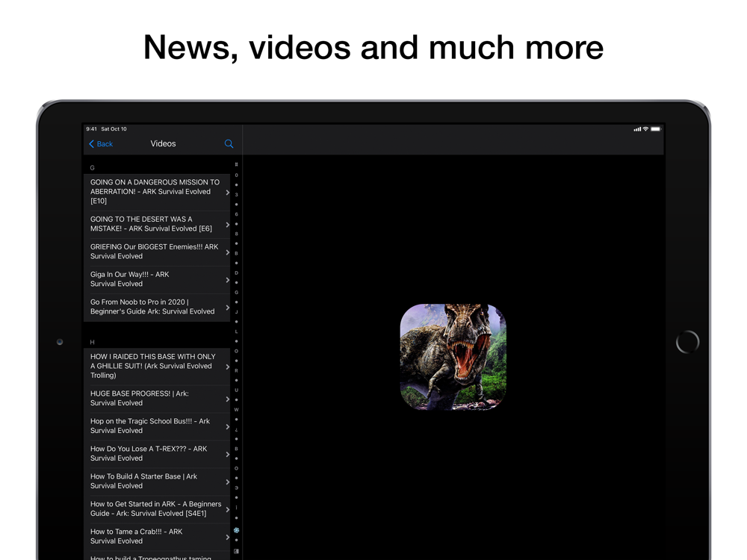Click section header 'H'
The image size is (747, 560).
[93, 342]
